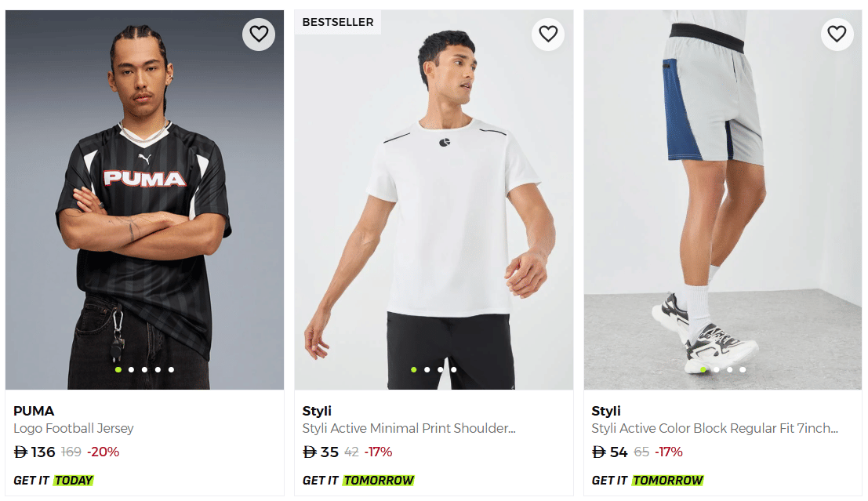
Task: Open the white Styli t-shirt photo
Action: (434, 196)
